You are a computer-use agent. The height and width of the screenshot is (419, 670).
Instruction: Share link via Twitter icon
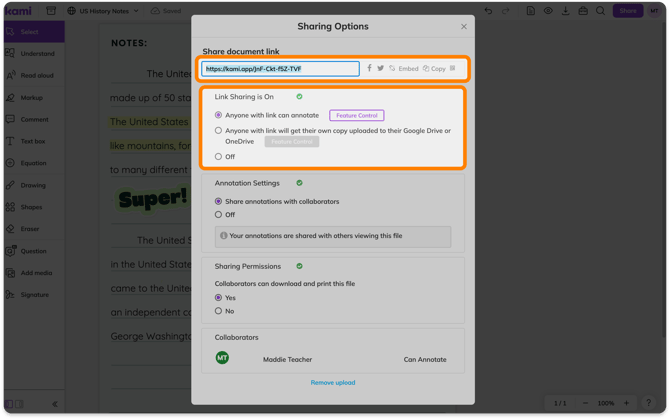point(380,68)
